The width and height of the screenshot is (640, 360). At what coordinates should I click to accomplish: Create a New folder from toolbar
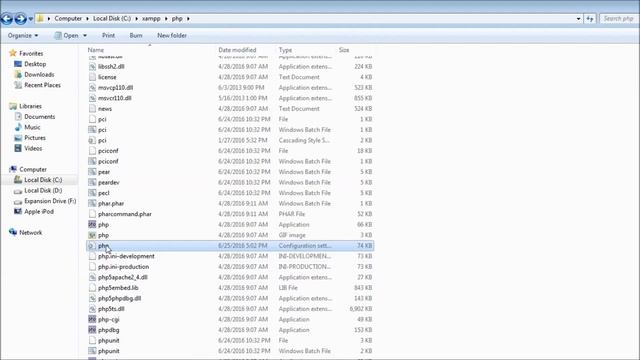coord(172,36)
